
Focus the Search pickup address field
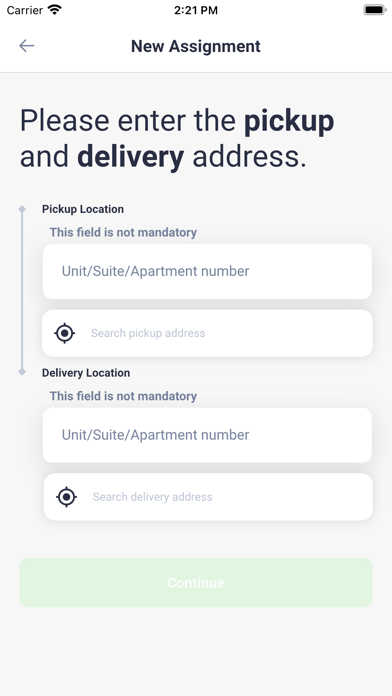pos(207,333)
